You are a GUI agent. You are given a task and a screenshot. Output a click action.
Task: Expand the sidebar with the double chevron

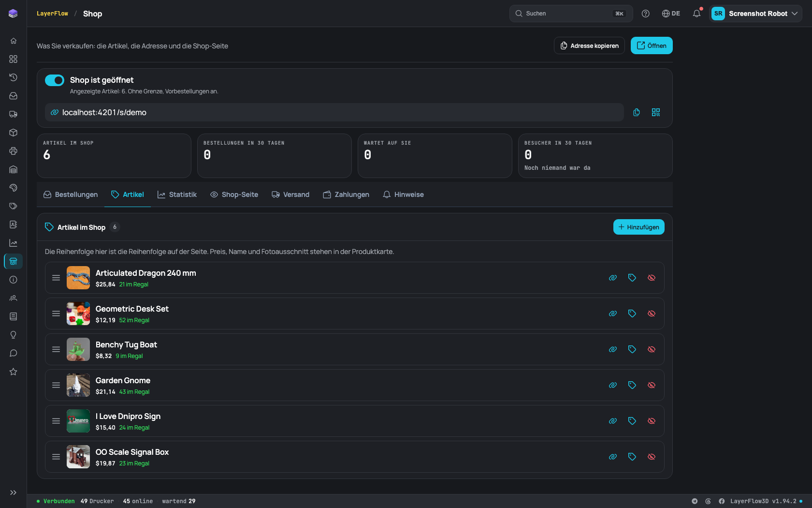coord(14,493)
